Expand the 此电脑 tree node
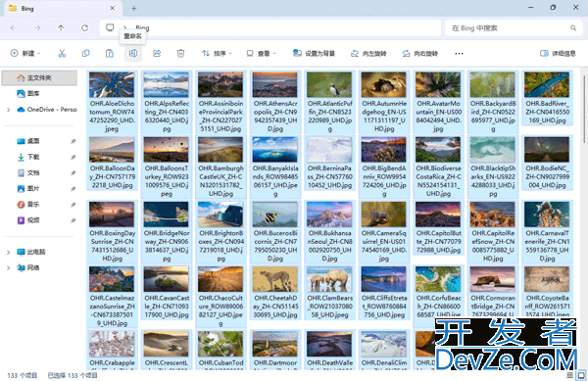This screenshot has height=381, width=588. 8,252
